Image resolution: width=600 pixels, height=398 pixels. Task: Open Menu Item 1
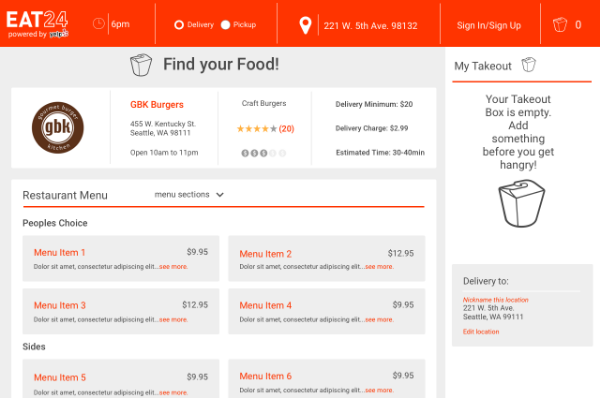coord(59,253)
